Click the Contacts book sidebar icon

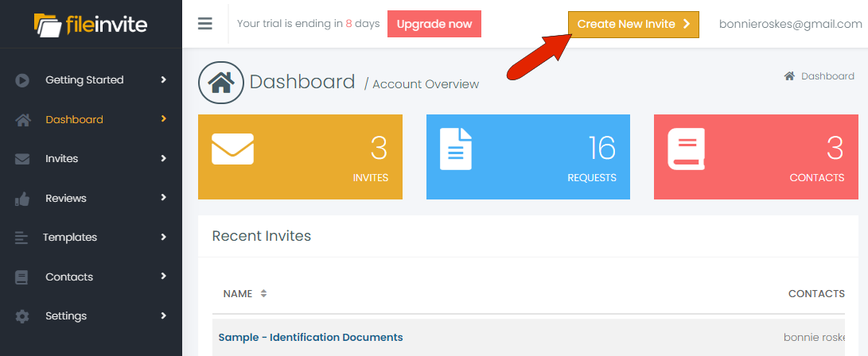(22, 277)
